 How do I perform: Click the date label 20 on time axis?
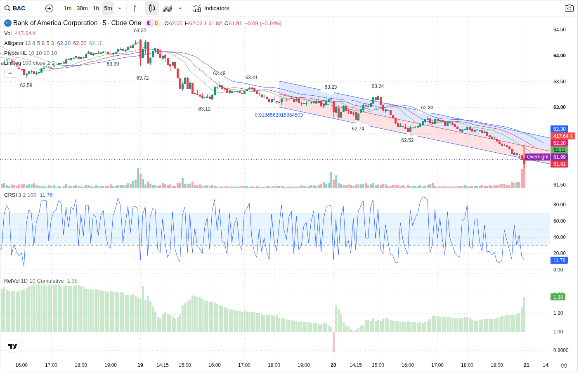[333, 365]
